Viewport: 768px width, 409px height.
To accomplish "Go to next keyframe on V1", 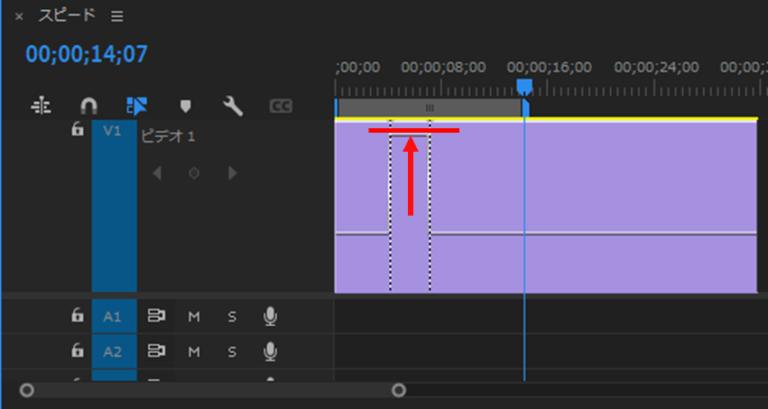I will [232, 173].
